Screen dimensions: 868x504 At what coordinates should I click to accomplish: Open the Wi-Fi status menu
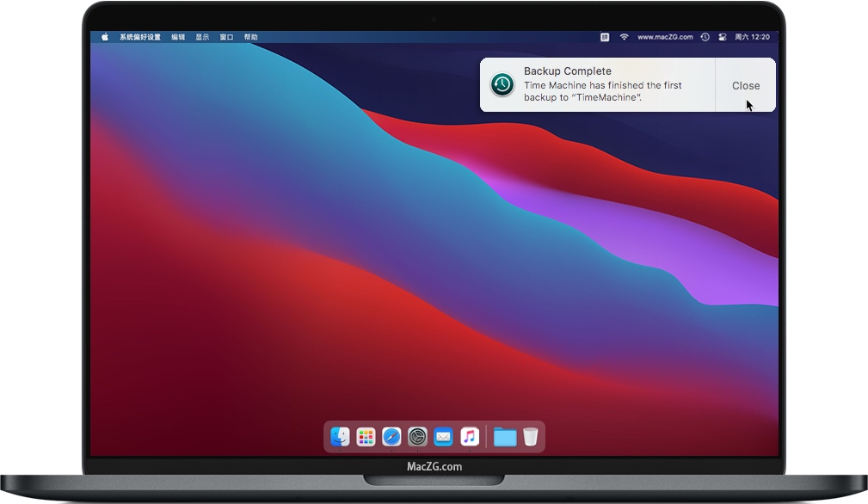(624, 37)
